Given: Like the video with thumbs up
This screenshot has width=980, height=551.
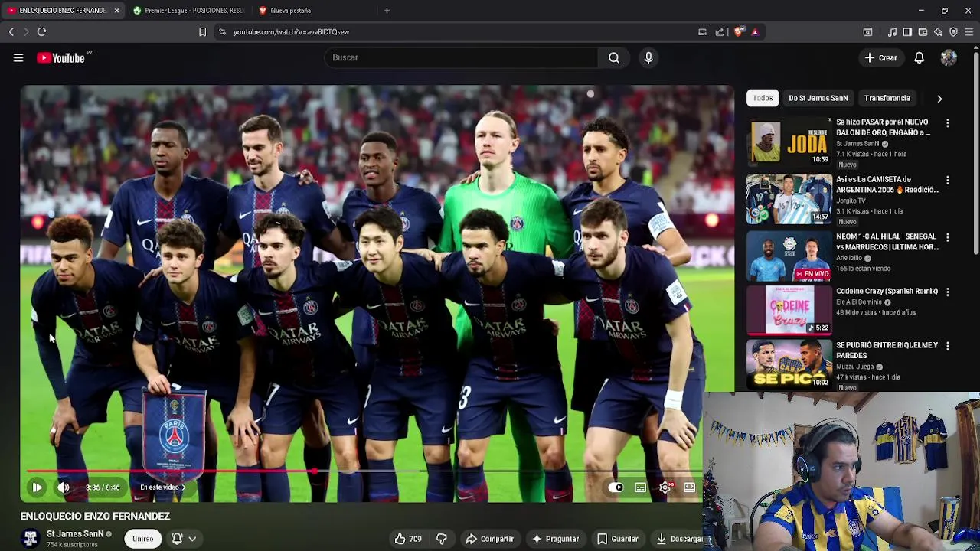Looking at the screenshot, I should click(408, 539).
